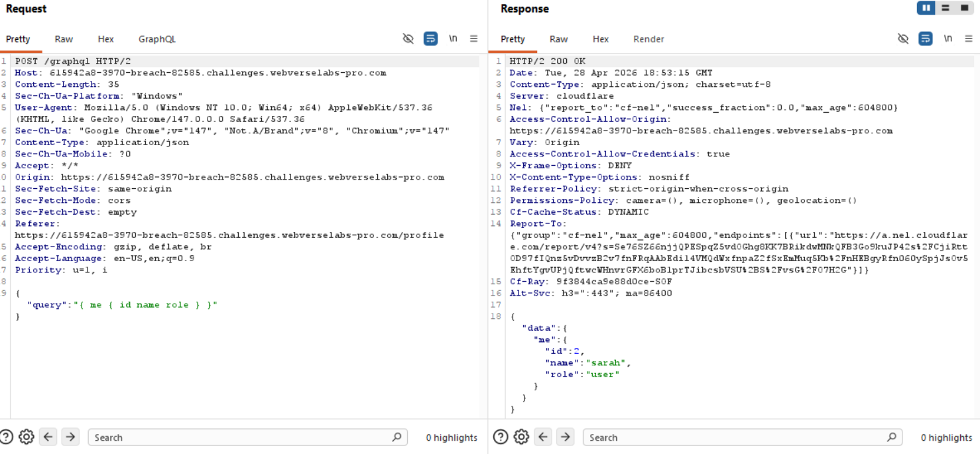Open the Request Hex tab
Image resolution: width=980 pixels, height=454 pixels.
(105, 39)
